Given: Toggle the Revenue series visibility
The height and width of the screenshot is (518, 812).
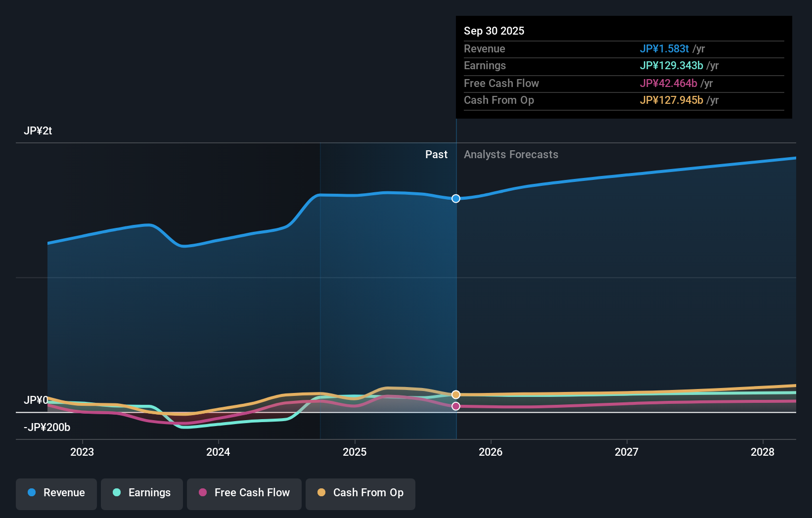Looking at the screenshot, I should [x=56, y=494].
